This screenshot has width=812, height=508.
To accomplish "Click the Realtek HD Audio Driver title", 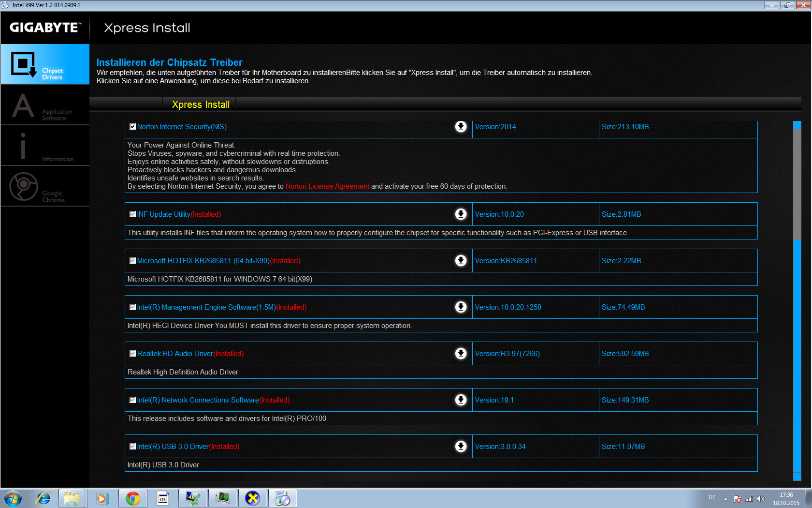I will click(175, 354).
